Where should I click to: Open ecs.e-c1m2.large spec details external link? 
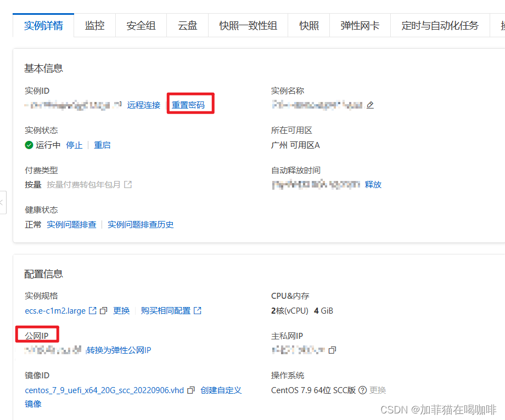(92, 310)
